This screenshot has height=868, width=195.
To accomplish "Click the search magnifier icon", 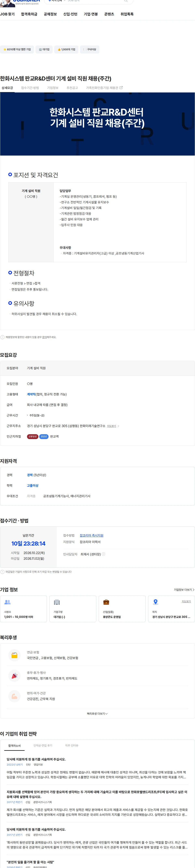I will click(126, 1).
